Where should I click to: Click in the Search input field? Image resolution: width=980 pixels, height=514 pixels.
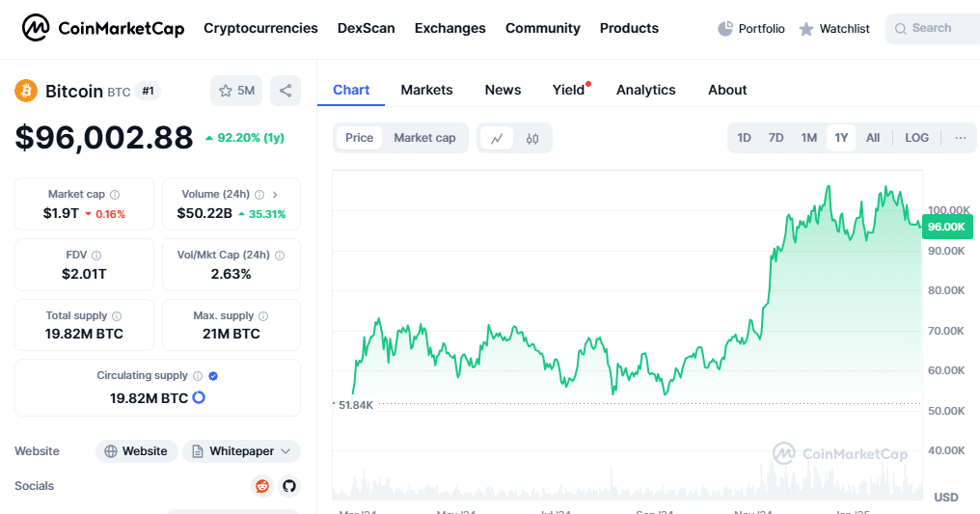pyautogui.click(x=933, y=29)
